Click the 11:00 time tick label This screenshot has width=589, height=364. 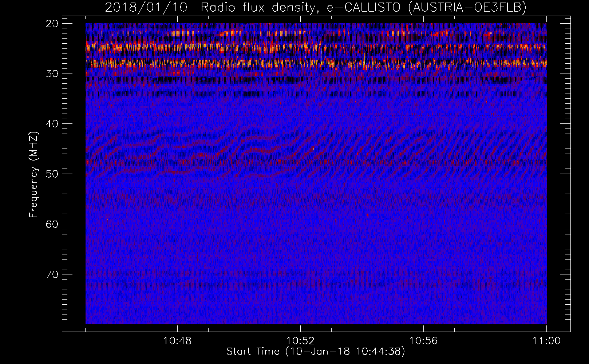click(x=546, y=341)
